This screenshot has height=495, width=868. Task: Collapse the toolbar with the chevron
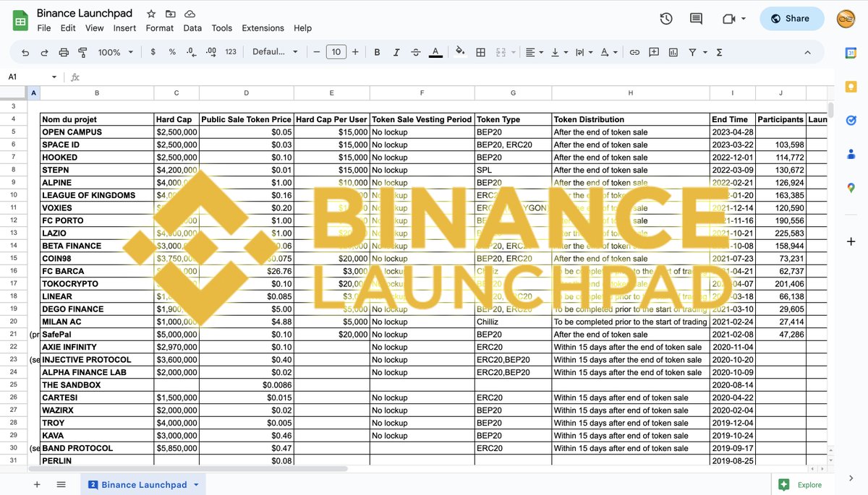pos(808,52)
